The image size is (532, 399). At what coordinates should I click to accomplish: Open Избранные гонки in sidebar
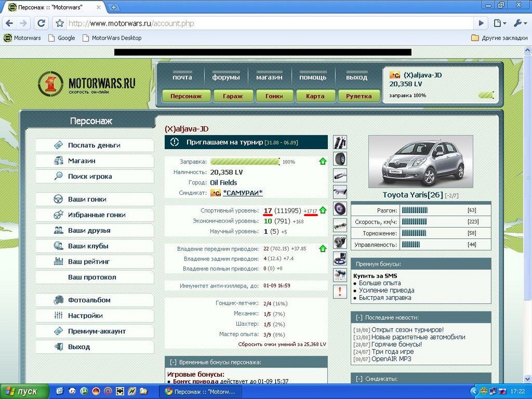pyautogui.click(x=94, y=214)
